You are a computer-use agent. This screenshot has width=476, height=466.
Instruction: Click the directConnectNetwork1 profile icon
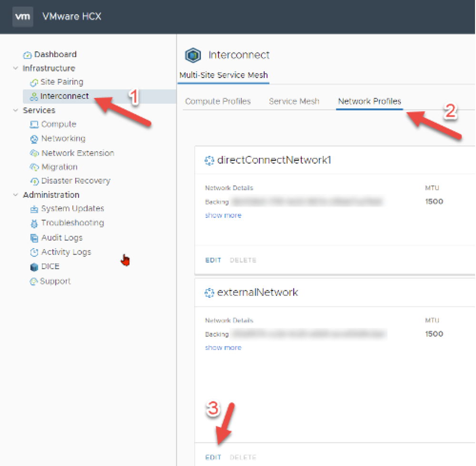click(209, 160)
